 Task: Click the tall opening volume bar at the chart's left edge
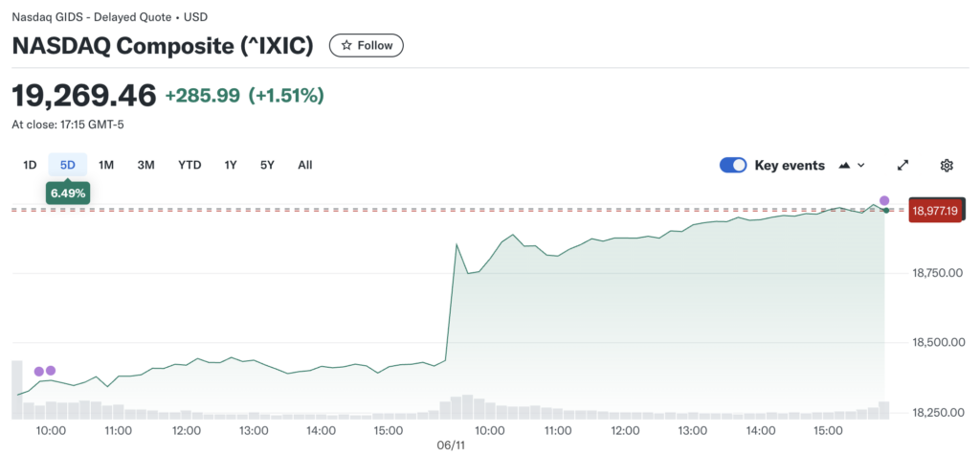pyautogui.click(x=16, y=389)
